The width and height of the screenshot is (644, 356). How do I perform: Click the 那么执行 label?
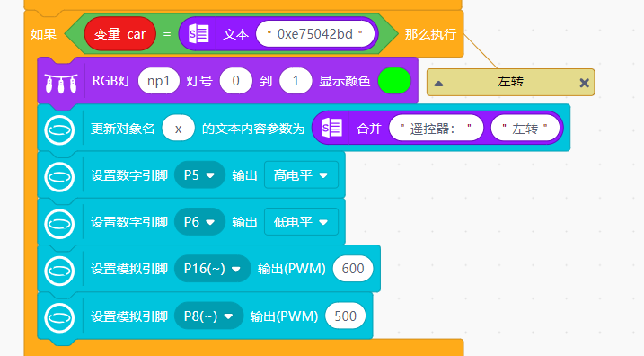tap(430, 34)
